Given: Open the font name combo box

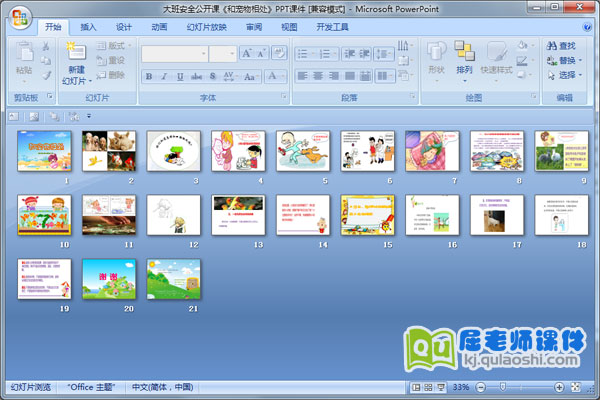Looking at the screenshot, I should tap(175, 53).
